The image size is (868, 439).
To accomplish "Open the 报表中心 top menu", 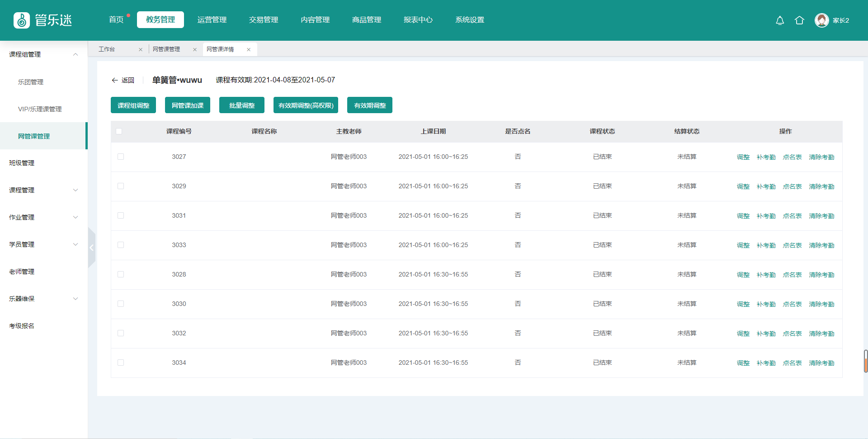I will (x=418, y=20).
